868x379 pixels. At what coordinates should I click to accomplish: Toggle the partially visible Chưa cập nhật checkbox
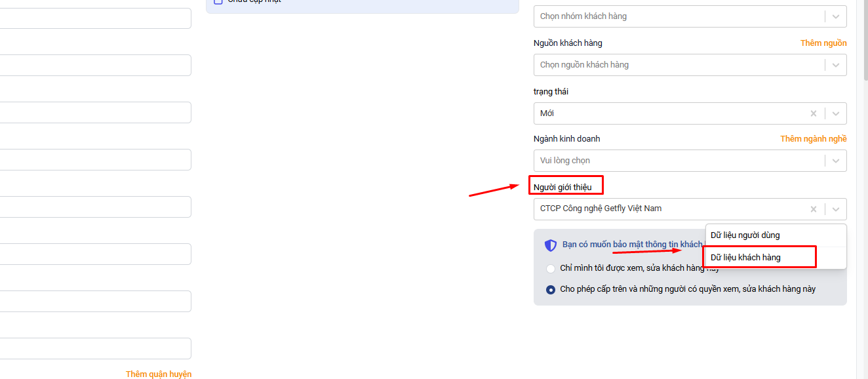[x=218, y=2]
